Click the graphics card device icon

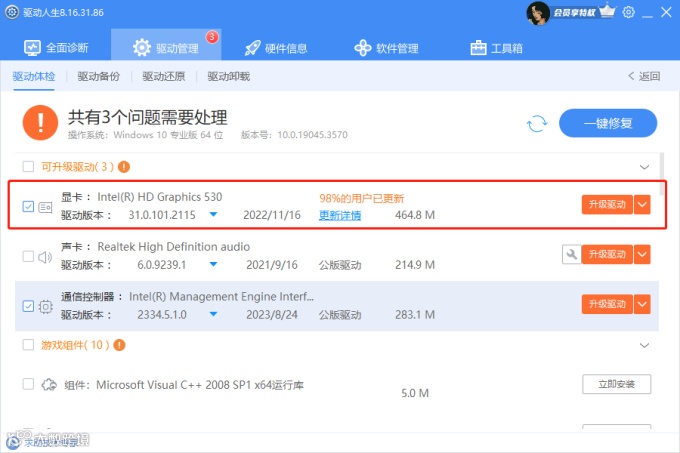tap(46, 207)
